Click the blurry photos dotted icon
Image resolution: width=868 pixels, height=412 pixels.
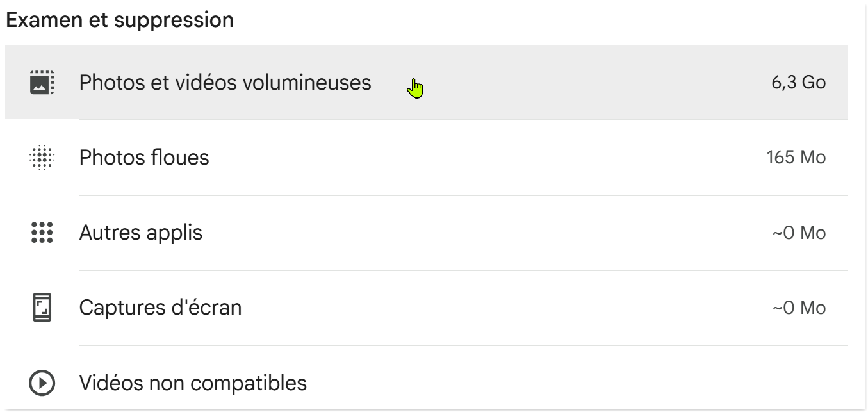tap(43, 158)
